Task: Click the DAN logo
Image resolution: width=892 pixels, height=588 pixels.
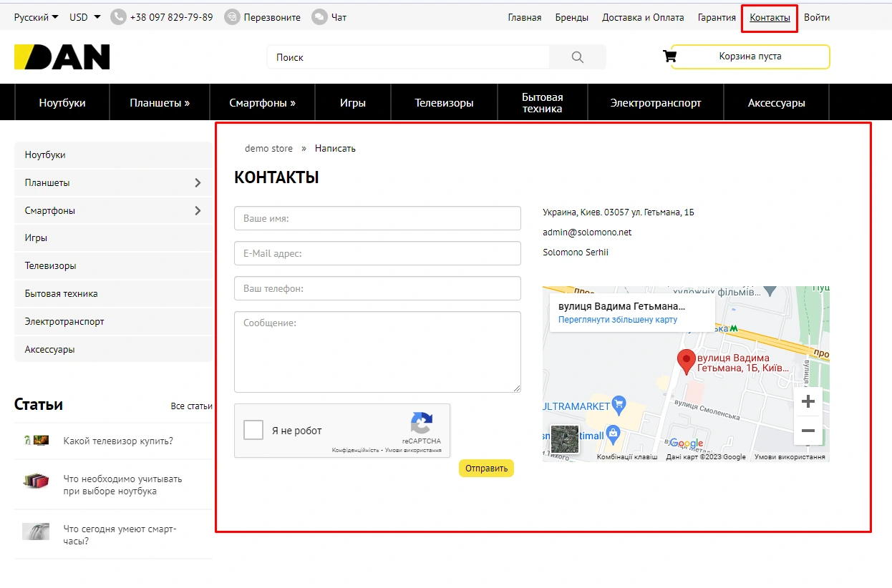Action: pyautogui.click(x=62, y=57)
